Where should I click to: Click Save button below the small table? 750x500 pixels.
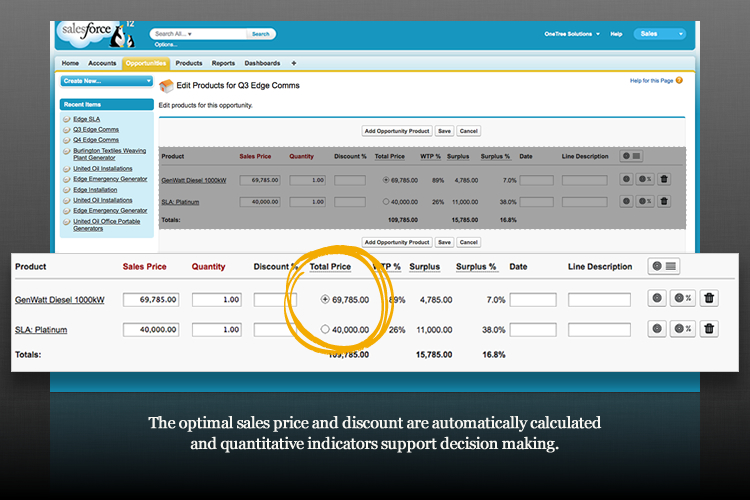(444, 242)
